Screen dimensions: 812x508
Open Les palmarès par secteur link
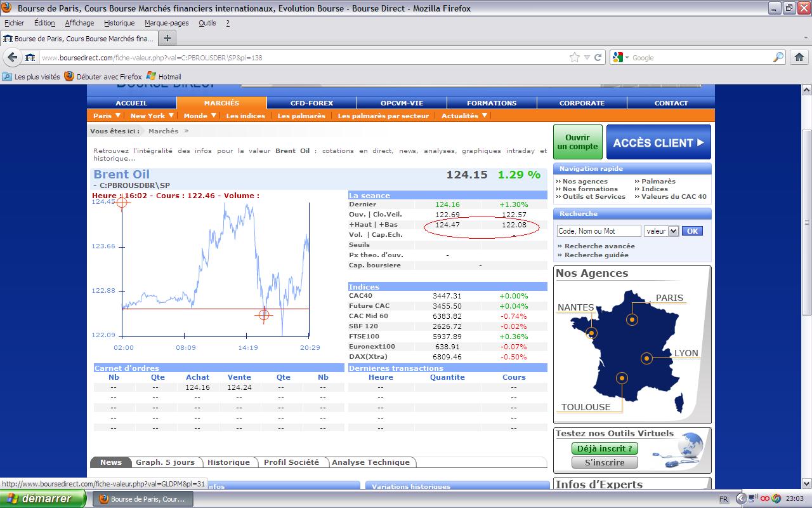[383, 116]
